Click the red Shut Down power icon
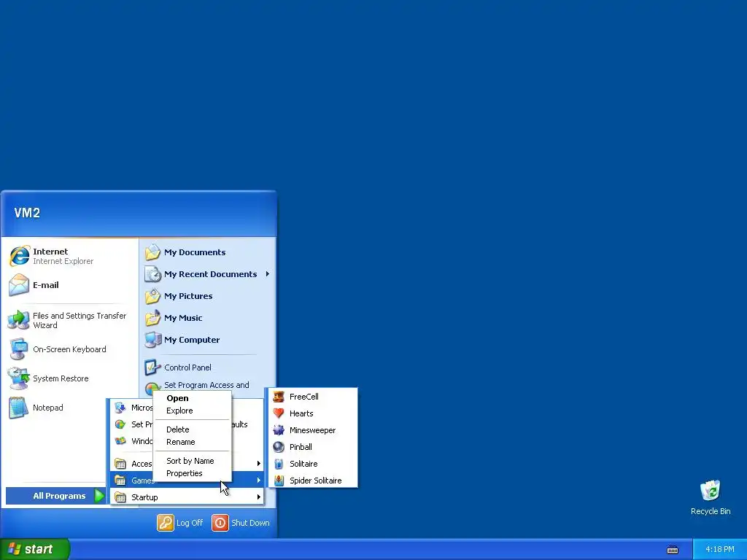747x560 pixels. coord(220,522)
